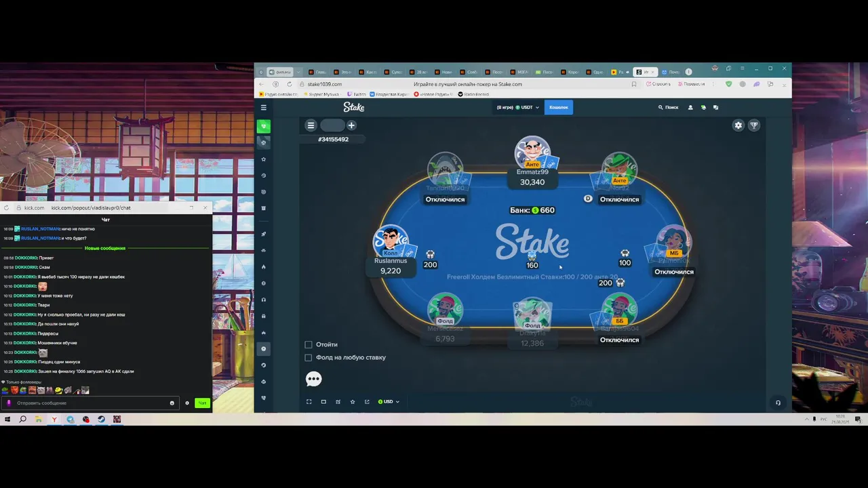The width and height of the screenshot is (868, 488).
Task: Open live stats chart icon
Action: [x=338, y=402]
